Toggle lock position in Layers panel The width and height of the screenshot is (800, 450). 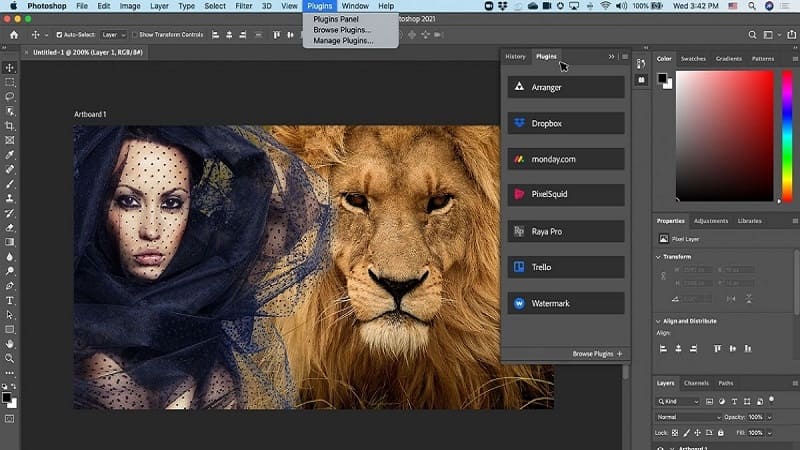pos(697,433)
